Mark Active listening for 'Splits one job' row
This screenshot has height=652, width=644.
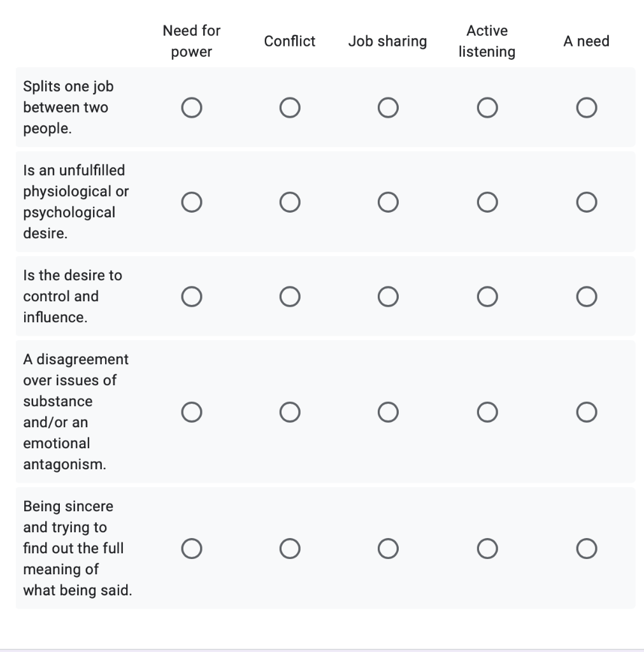click(x=487, y=108)
